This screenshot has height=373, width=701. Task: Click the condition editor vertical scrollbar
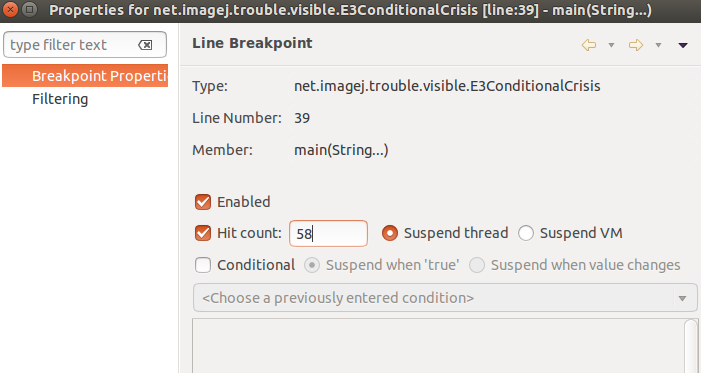coord(691,346)
